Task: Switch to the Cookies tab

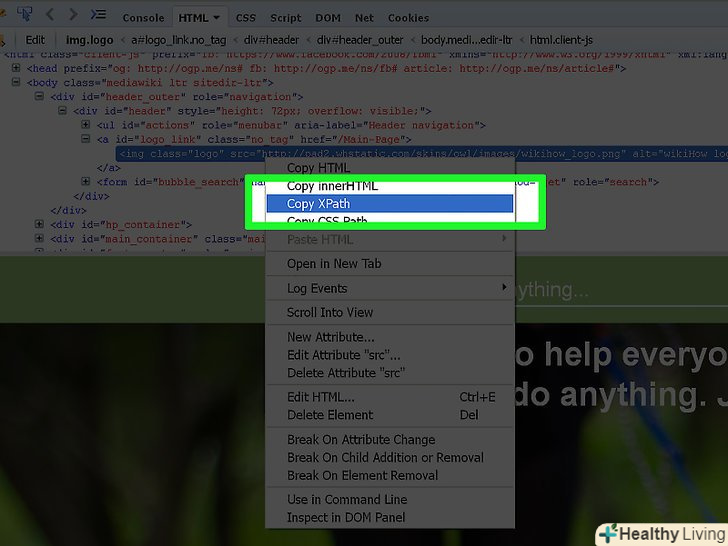Action: pos(408,18)
